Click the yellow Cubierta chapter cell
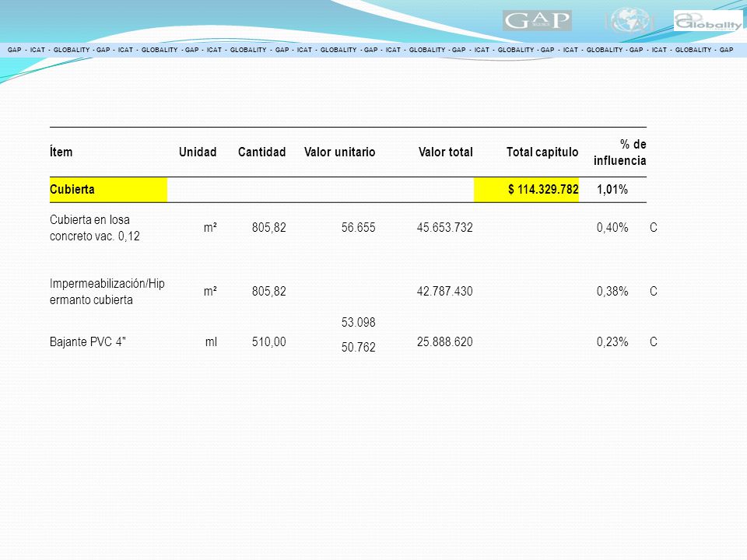747x560 pixels. pyautogui.click(x=108, y=190)
